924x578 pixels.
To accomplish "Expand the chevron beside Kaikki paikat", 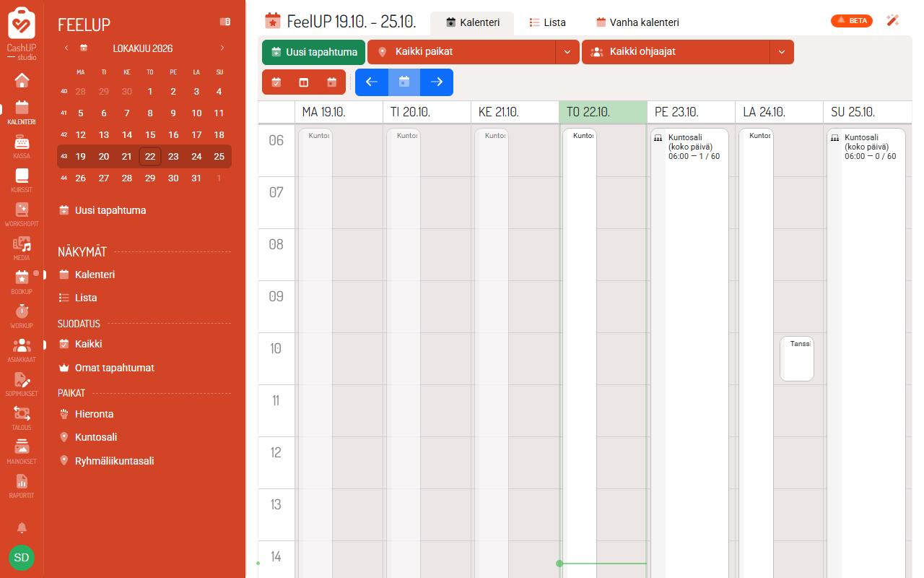I will point(567,52).
